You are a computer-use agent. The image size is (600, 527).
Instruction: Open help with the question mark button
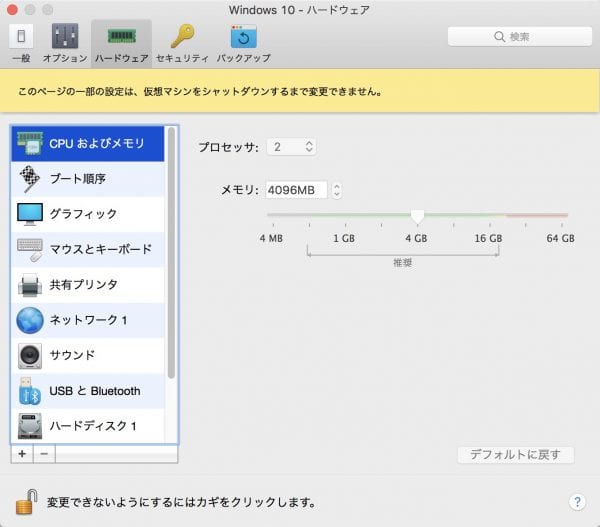click(x=577, y=501)
